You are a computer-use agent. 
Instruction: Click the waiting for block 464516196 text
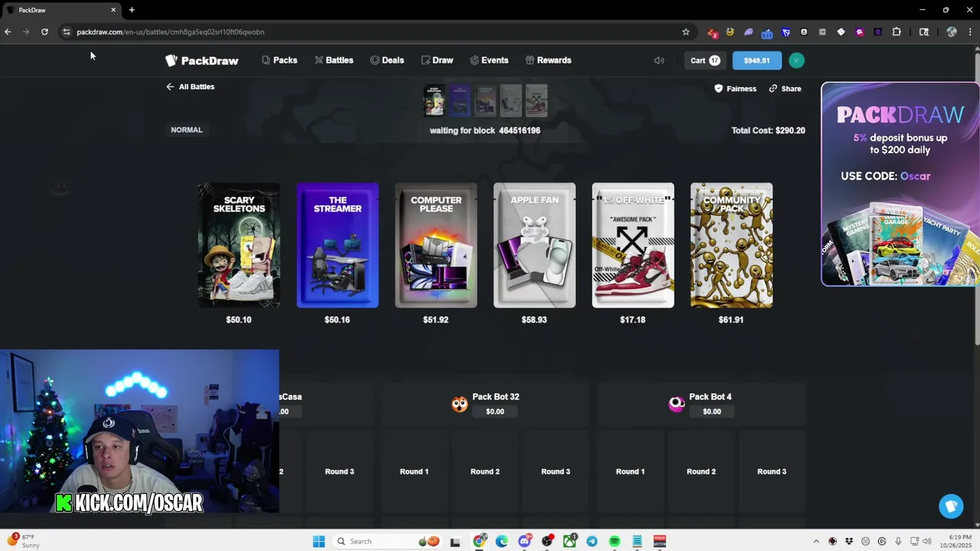(485, 131)
